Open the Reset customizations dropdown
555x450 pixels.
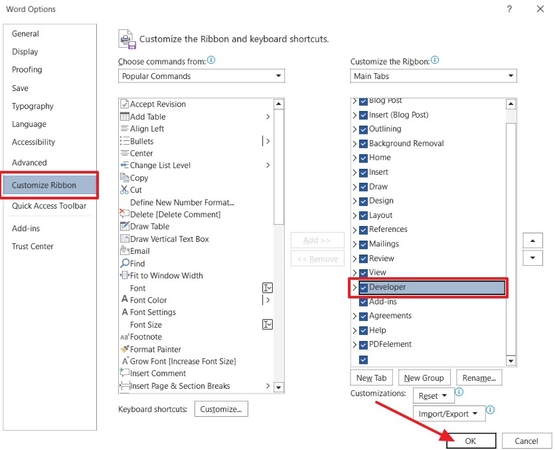coord(433,395)
